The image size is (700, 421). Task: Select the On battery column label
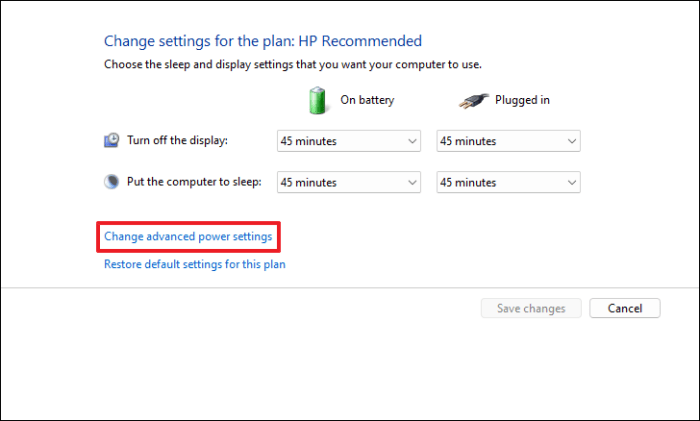[x=367, y=100]
